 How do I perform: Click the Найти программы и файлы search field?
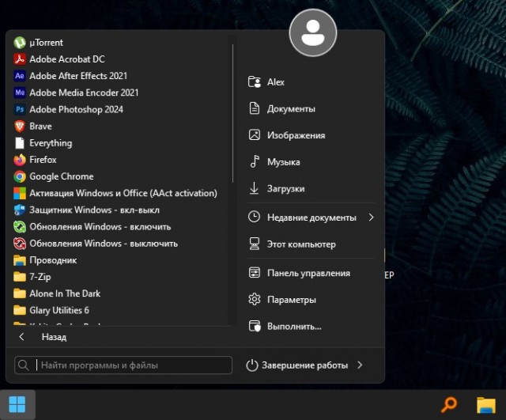coord(123,365)
